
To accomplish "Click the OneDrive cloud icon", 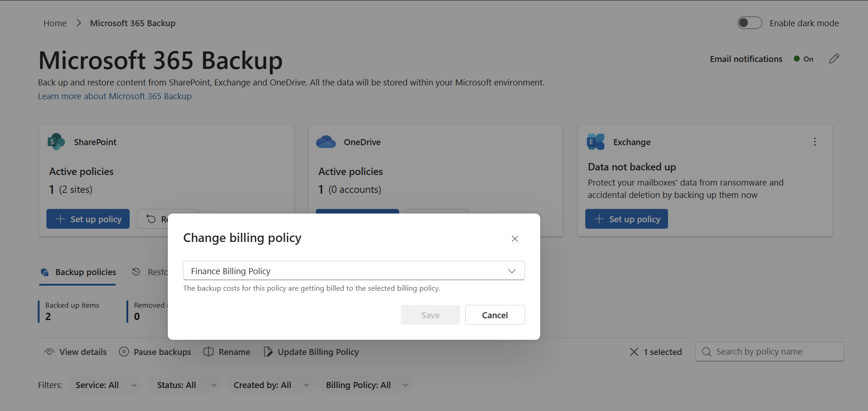I will tap(326, 142).
